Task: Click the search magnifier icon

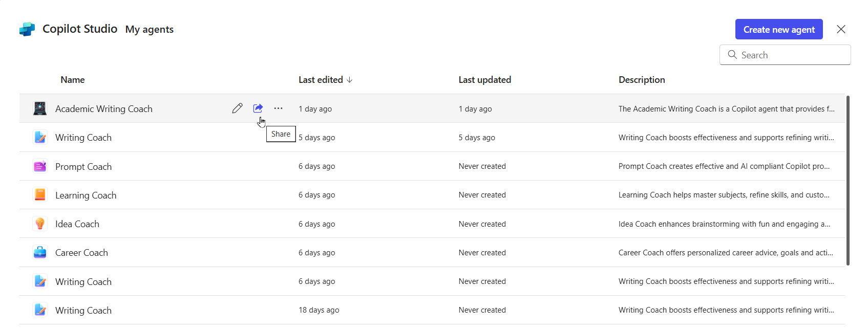Action: click(x=732, y=55)
